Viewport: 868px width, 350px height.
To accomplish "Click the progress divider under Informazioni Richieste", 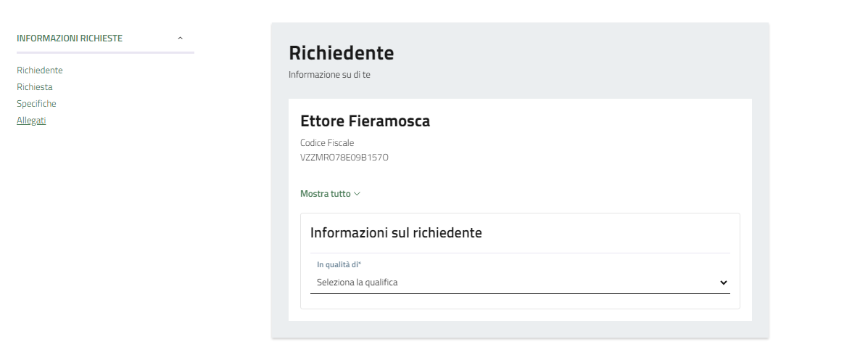I will 105,53.
